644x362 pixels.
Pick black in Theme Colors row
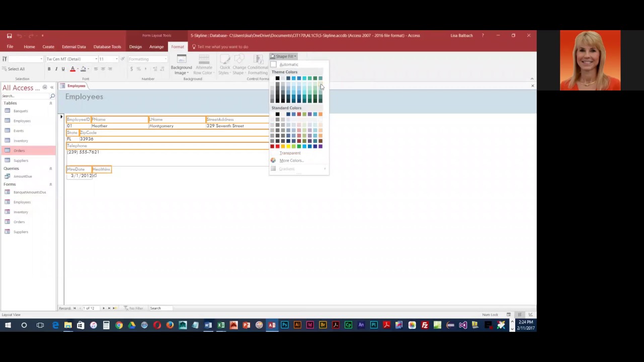point(277,78)
